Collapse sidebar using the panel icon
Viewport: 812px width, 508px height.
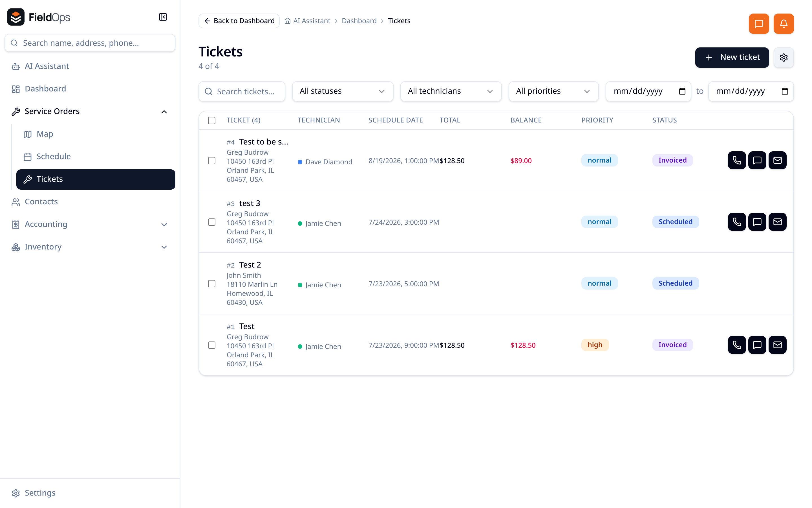[x=163, y=17]
